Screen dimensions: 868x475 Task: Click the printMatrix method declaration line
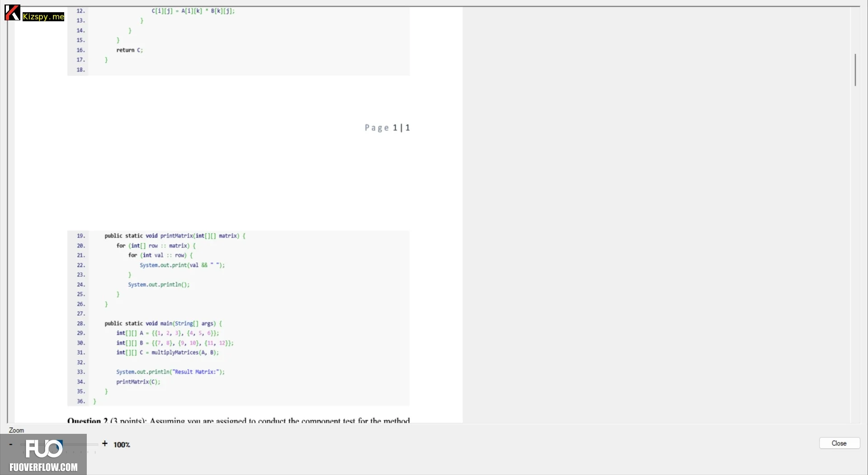175,236
